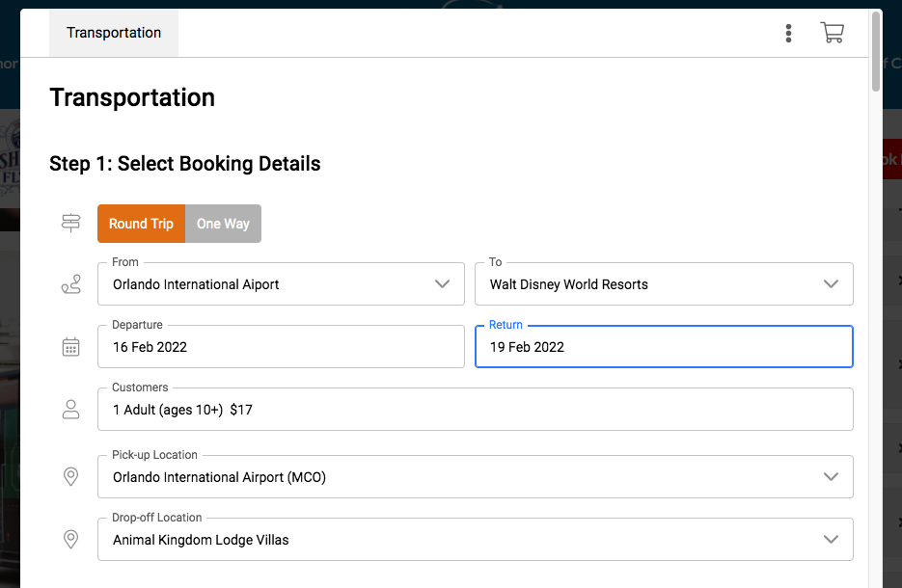
Task: Click the calendar icon beside Departure
Action: (x=70, y=347)
